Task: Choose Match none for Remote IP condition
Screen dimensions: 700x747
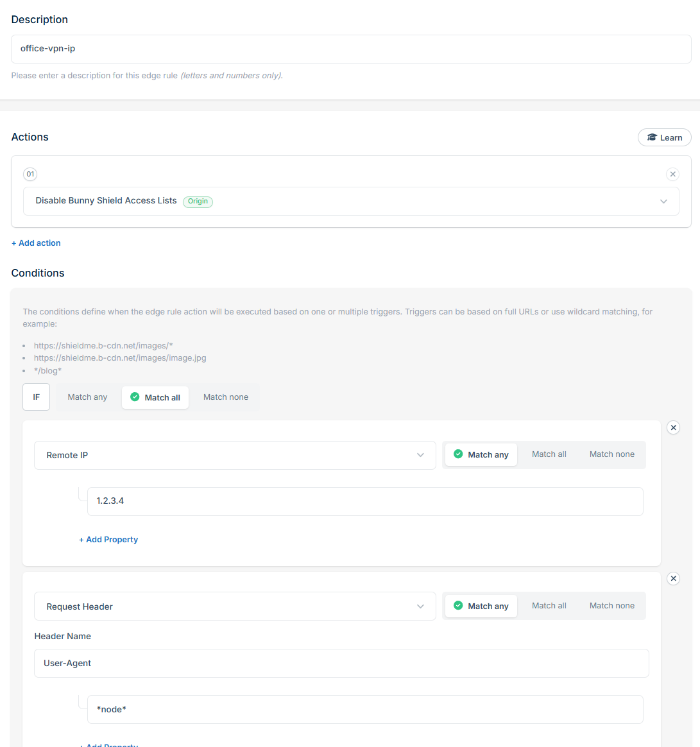Action: pyautogui.click(x=612, y=454)
